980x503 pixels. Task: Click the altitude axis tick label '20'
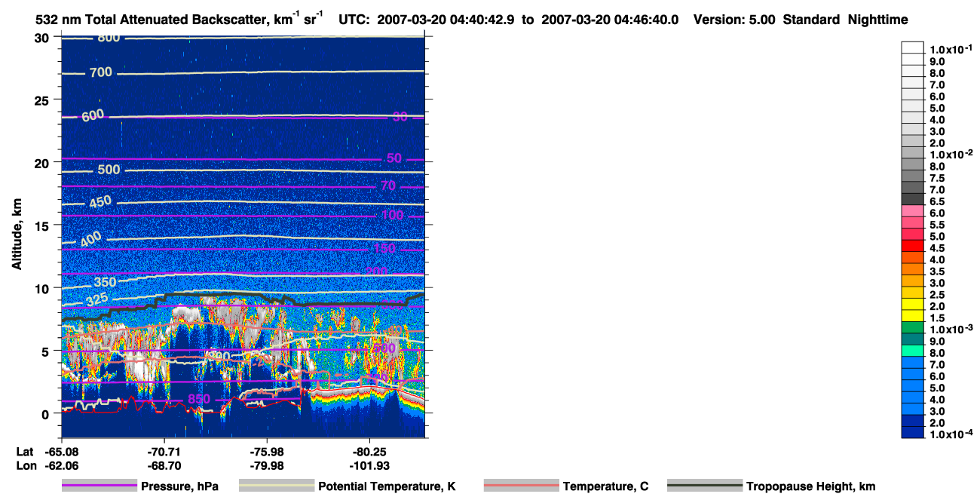tap(43, 163)
